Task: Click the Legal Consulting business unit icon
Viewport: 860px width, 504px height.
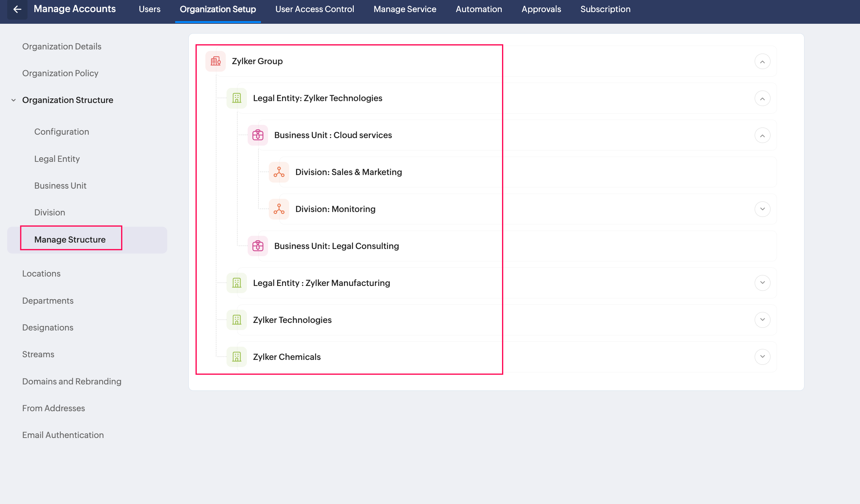Action: click(258, 246)
